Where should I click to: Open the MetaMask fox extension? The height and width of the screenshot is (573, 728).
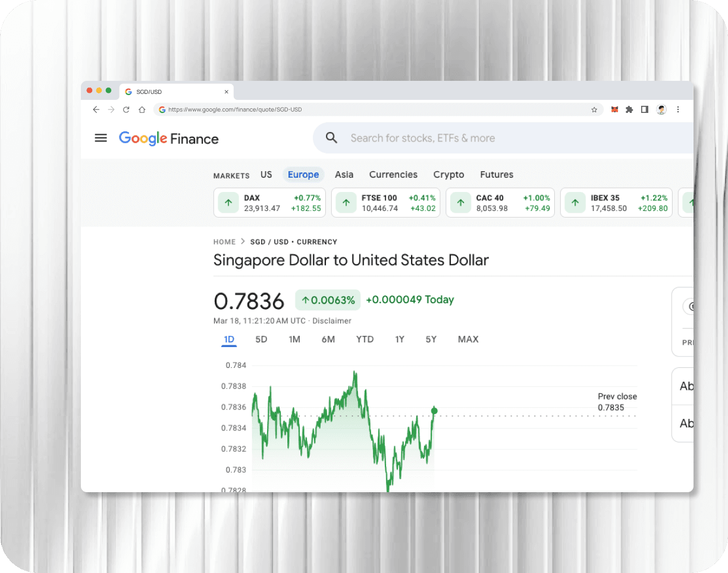615,109
